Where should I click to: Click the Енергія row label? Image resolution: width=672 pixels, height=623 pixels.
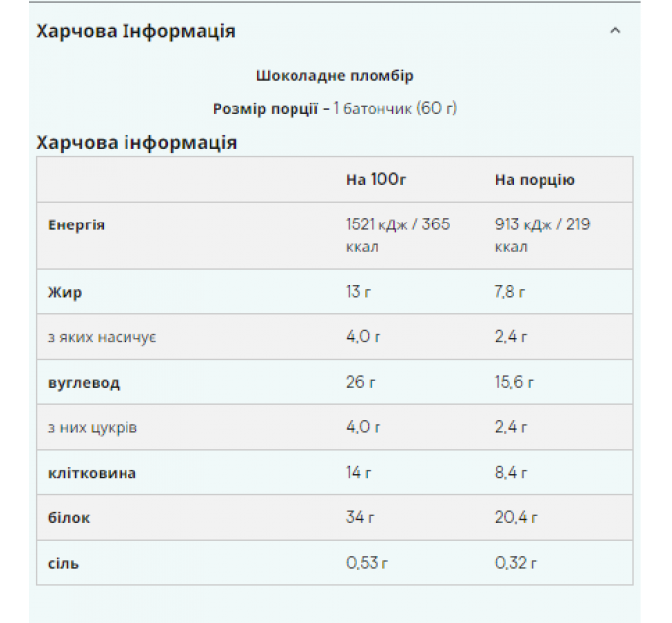click(x=76, y=225)
